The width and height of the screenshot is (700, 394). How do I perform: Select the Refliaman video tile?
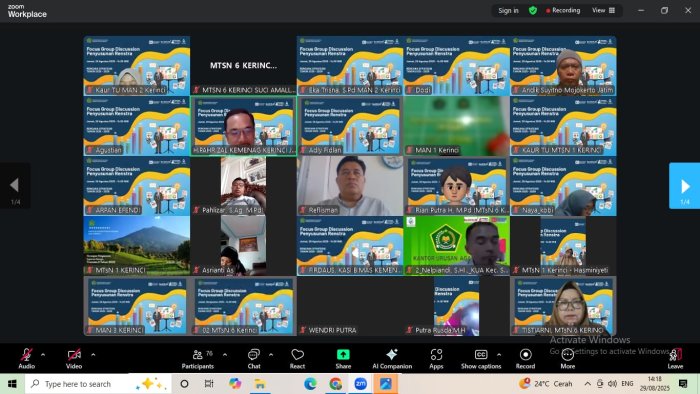point(350,186)
